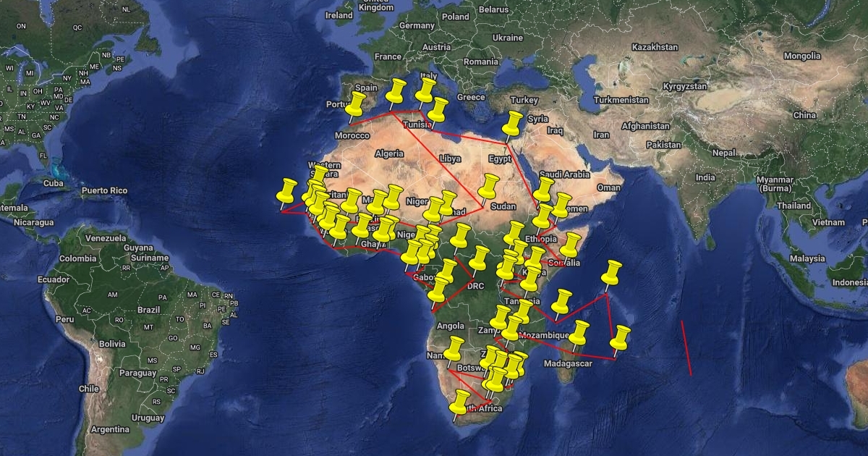Click the detached red line in the Indian Ocean

(686, 347)
